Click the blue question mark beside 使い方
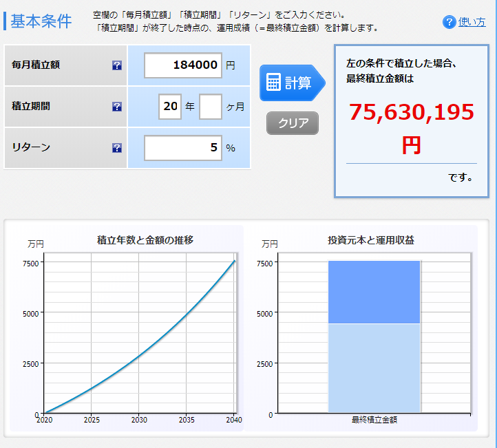 [449, 22]
